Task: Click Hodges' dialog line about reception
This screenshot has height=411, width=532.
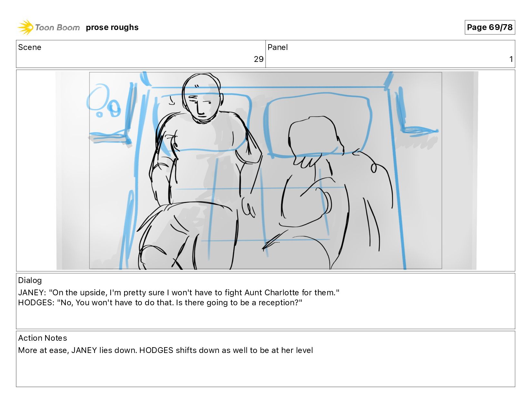Action: 160,303
